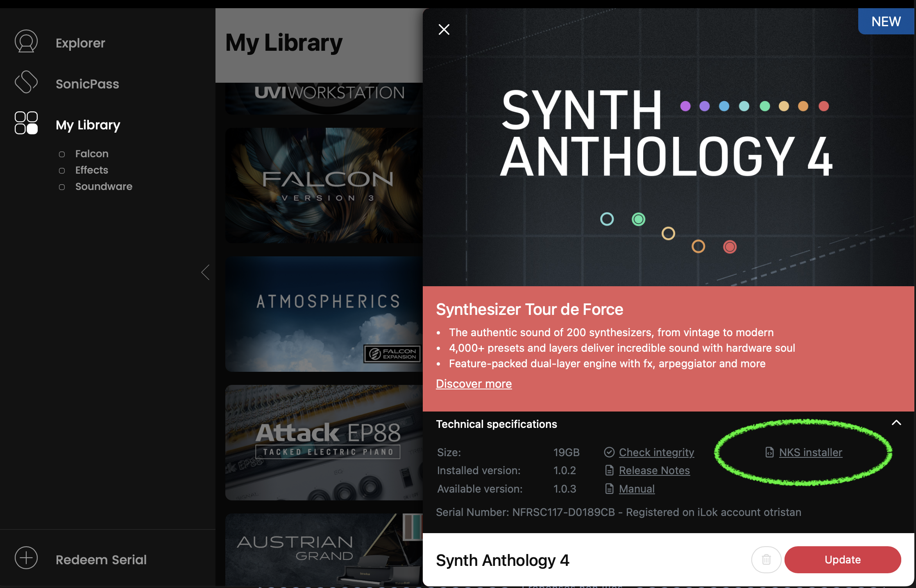Select the Falcon filter radio button
916x588 pixels.
pos(62,154)
